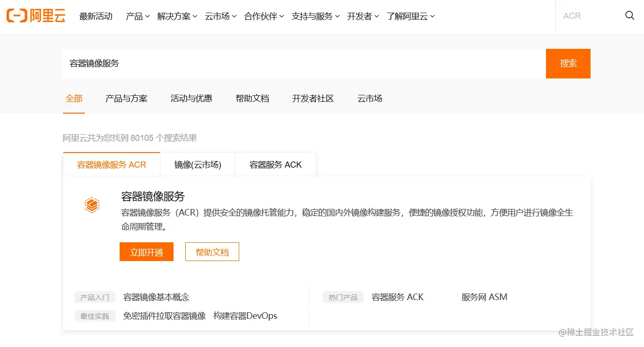Click the Alibaba Cloud logo
This screenshot has width=644, height=347.
(35, 15)
